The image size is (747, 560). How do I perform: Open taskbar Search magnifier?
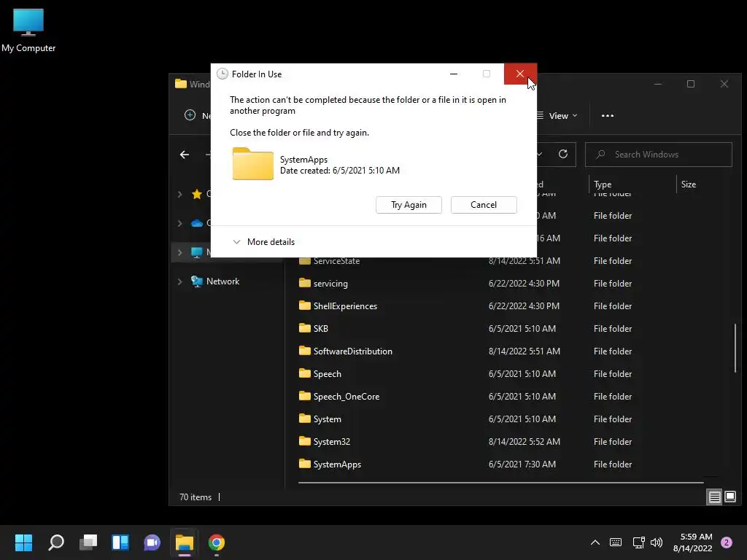click(x=55, y=542)
